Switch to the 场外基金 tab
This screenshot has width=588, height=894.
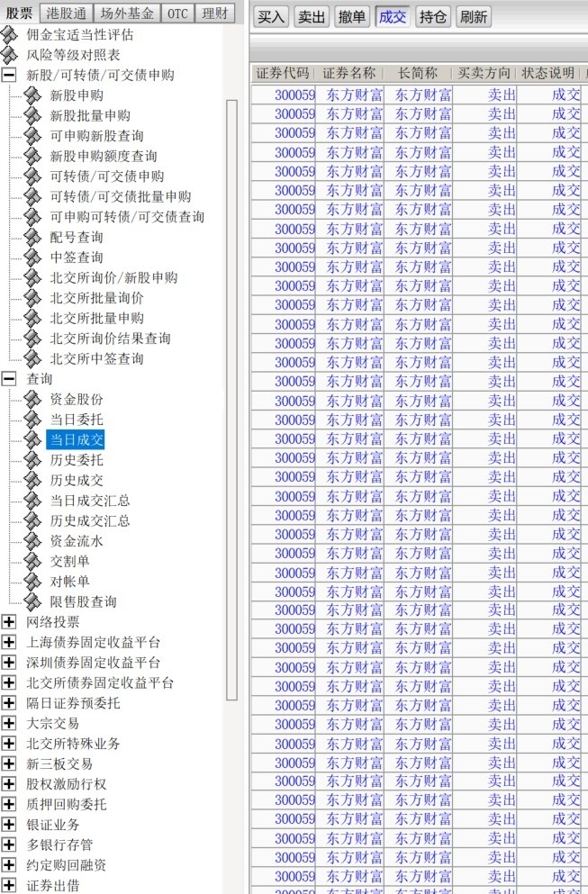pos(127,14)
